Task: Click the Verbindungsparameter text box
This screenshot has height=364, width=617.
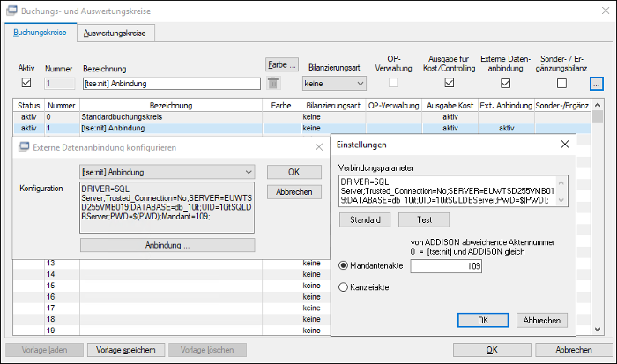Action: pos(453,191)
